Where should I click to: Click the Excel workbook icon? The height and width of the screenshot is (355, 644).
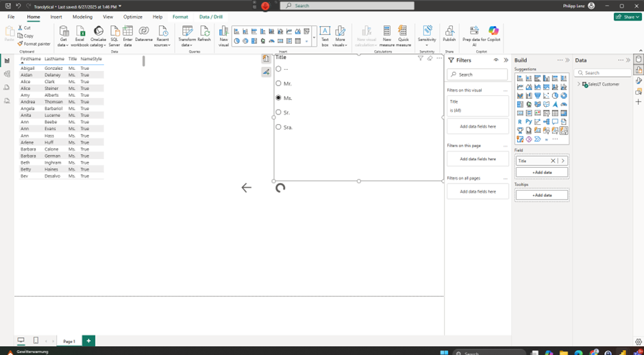pyautogui.click(x=80, y=32)
